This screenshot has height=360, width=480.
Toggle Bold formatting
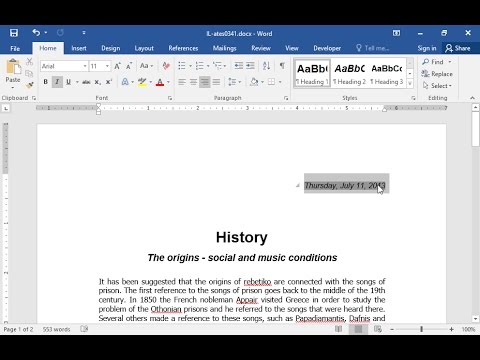pyautogui.click(x=46, y=82)
